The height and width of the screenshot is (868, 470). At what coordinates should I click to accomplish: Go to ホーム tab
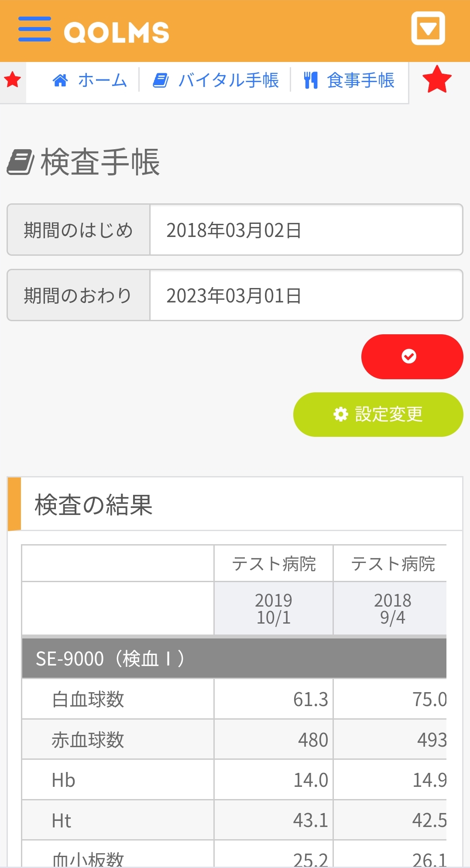click(103, 81)
